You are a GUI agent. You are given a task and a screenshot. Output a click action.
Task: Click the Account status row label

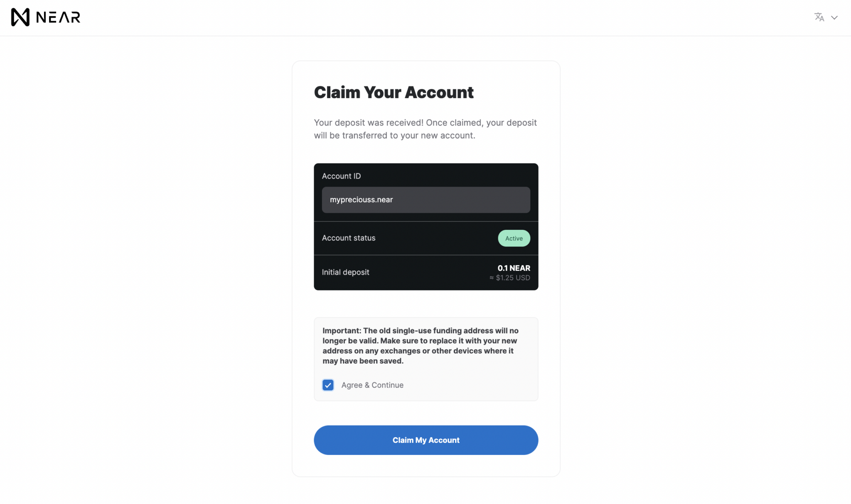349,238
